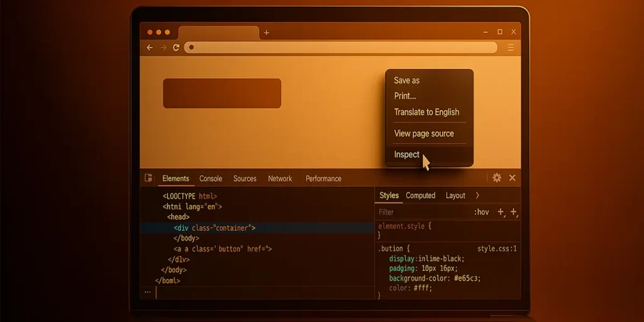
Task: Click the browser back arrow
Action: click(x=150, y=48)
